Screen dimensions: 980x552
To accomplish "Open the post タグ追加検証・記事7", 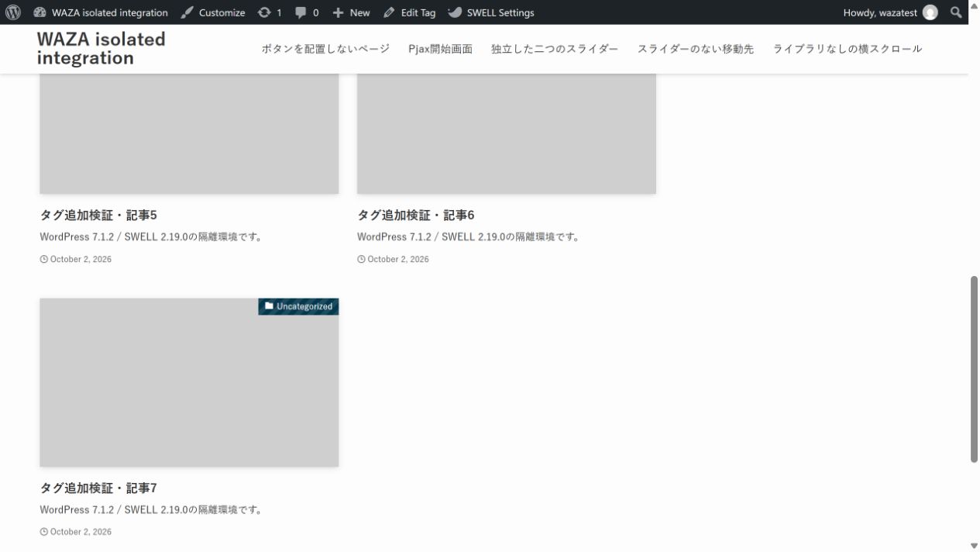I will coord(98,488).
